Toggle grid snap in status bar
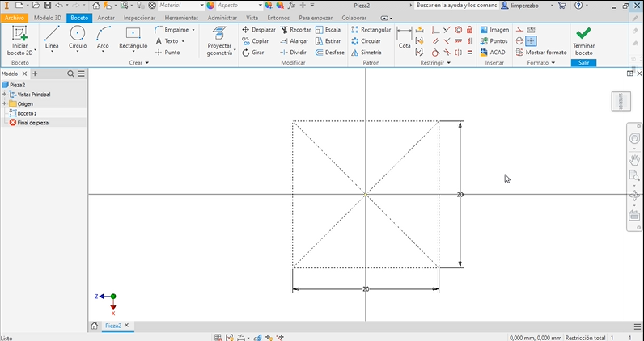 tap(218, 338)
